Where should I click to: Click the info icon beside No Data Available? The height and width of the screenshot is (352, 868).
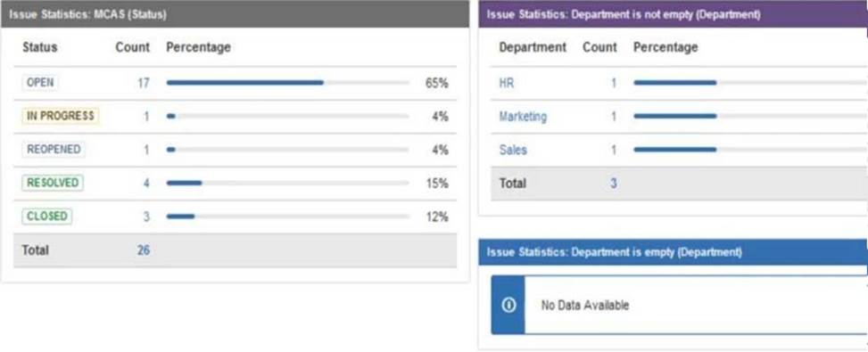click(x=508, y=305)
